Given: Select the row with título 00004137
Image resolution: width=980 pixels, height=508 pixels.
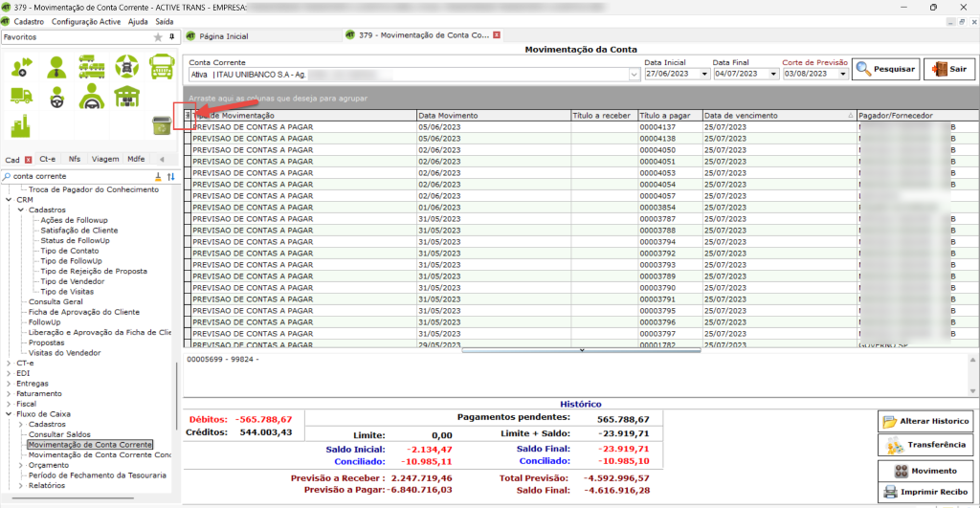Looking at the screenshot, I should pos(581,127).
